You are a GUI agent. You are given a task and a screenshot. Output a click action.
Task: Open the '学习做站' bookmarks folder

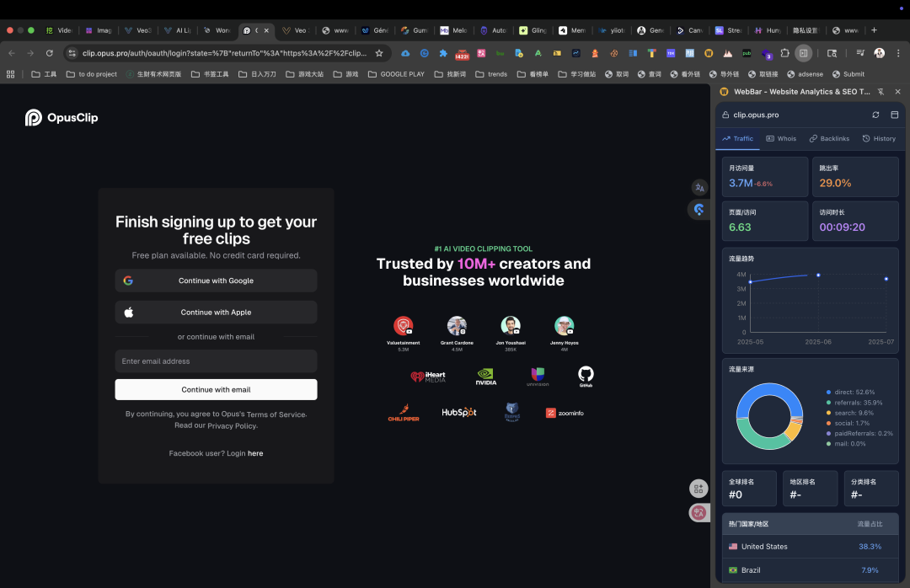point(577,74)
